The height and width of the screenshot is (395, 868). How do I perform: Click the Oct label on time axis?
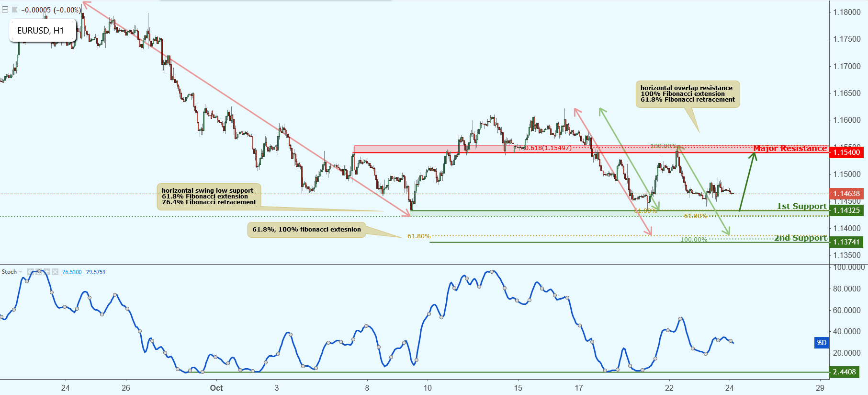pos(216,388)
